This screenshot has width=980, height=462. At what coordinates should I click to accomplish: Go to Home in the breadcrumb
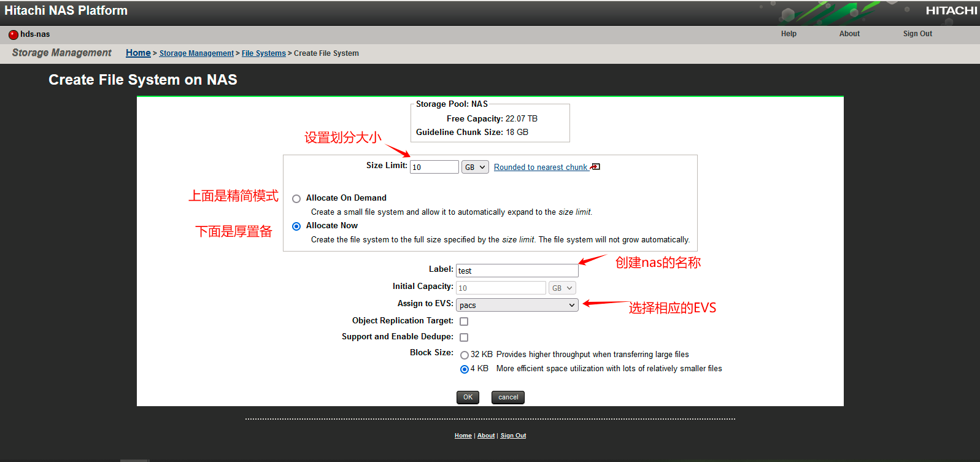coord(138,53)
